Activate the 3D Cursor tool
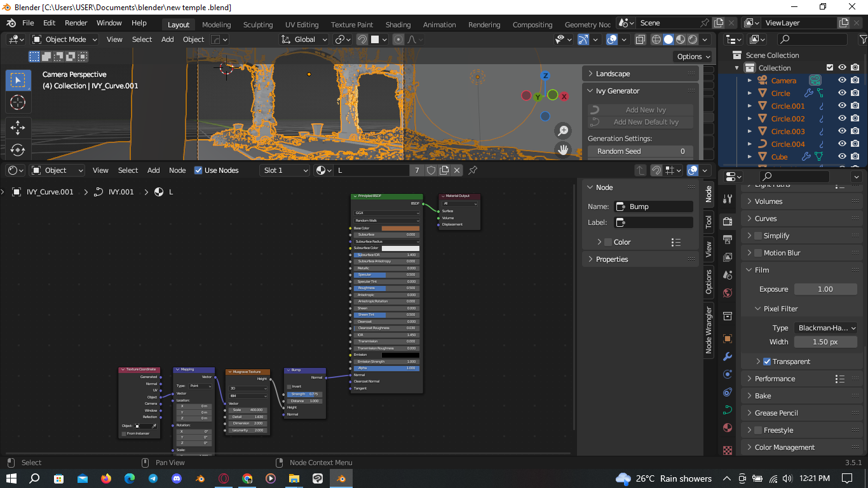This screenshot has width=868, height=488. click(x=18, y=102)
